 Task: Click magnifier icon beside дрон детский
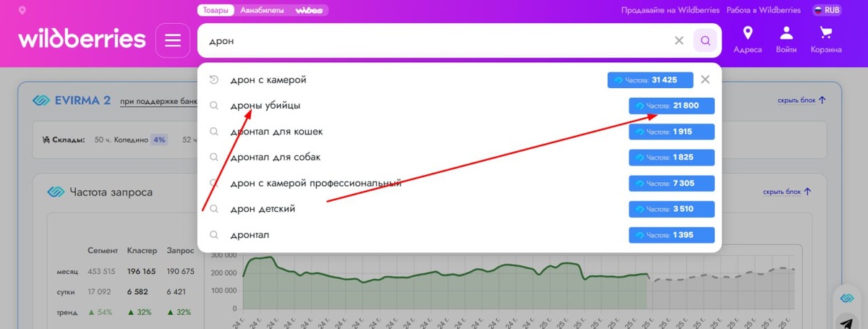click(x=213, y=209)
